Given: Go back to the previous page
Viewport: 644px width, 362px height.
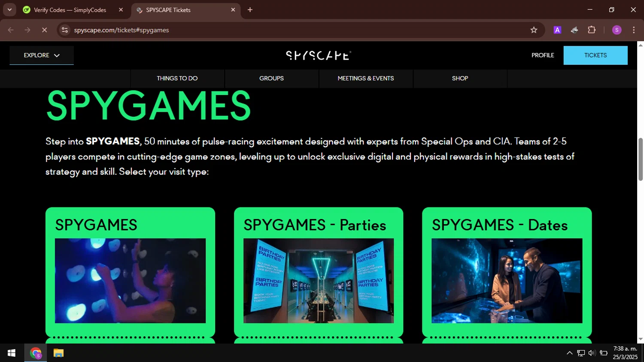Looking at the screenshot, I should click(x=11, y=30).
